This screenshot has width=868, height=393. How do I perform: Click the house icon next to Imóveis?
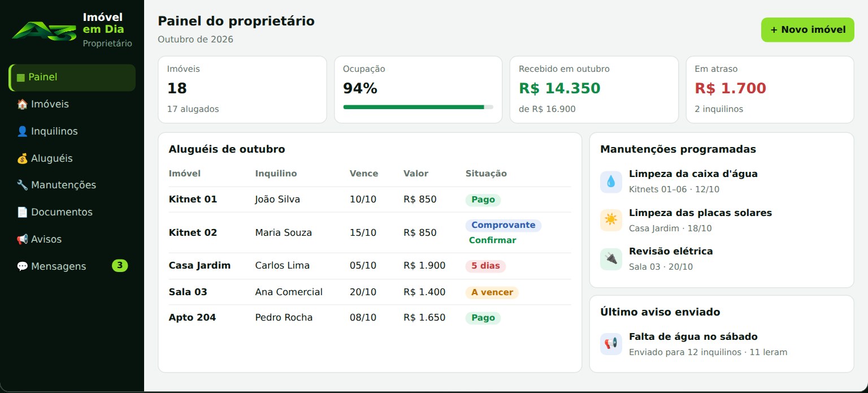point(22,104)
